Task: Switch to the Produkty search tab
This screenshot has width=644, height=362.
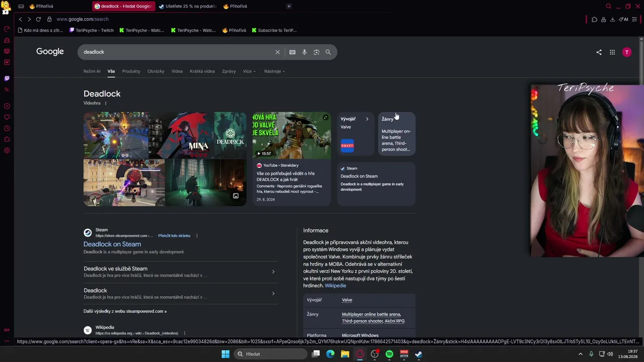Action: [131, 71]
